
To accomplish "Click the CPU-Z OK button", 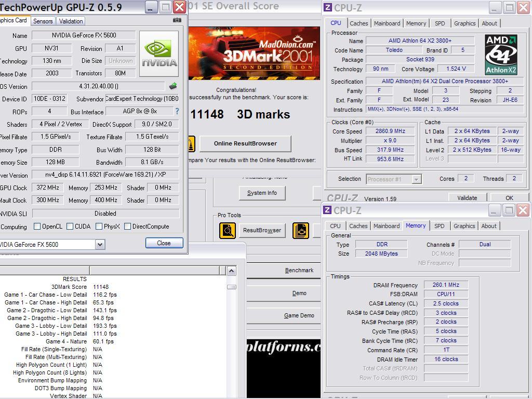I will 509,197.
